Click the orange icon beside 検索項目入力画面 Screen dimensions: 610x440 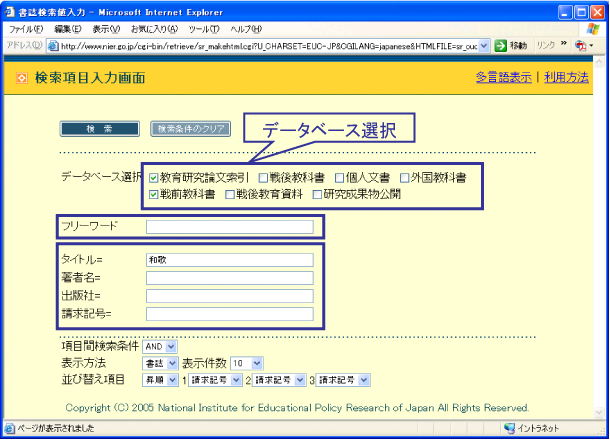(x=22, y=78)
